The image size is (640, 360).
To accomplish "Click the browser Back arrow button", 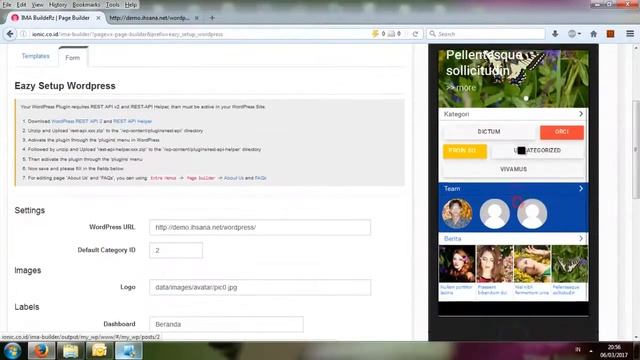I will tap(10, 34).
